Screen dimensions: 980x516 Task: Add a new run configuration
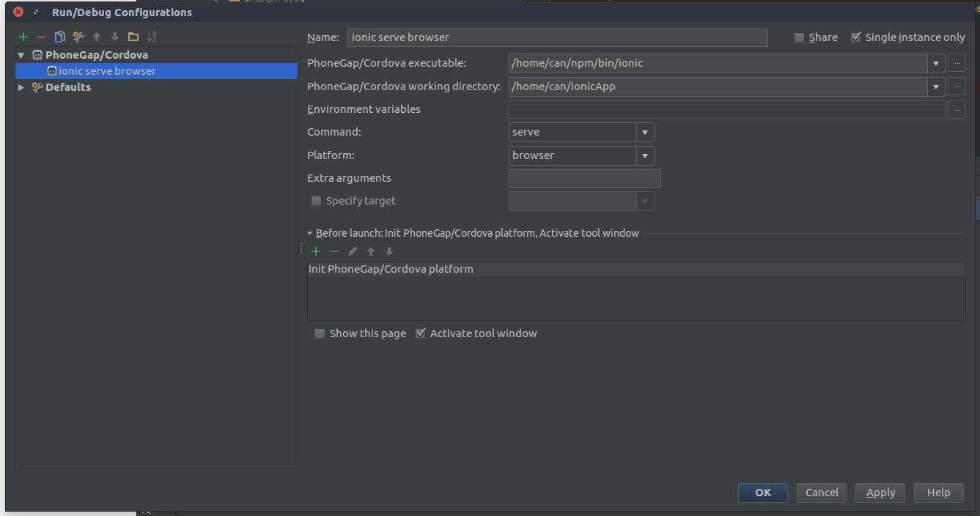tap(22, 36)
